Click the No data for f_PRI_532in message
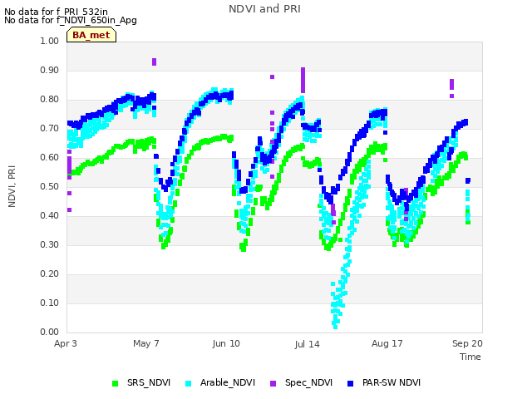Screen dimensions: 532x399 56,12
